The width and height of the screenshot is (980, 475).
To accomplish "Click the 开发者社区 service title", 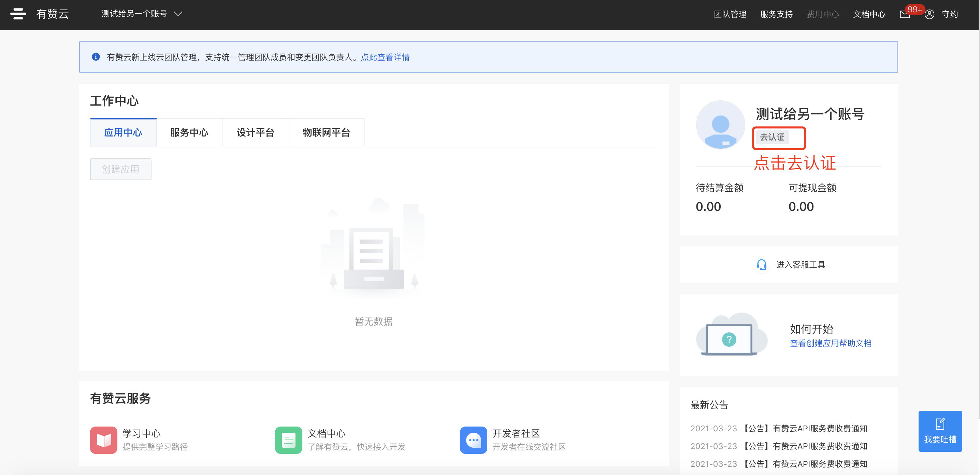I will (516, 433).
